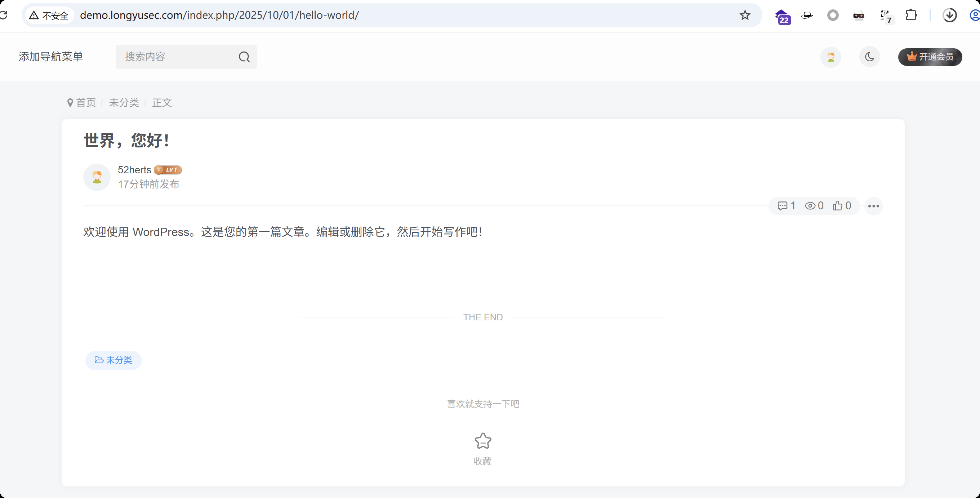Click the search magnifier icon
The image size is (980, 498).
(244, 57)
